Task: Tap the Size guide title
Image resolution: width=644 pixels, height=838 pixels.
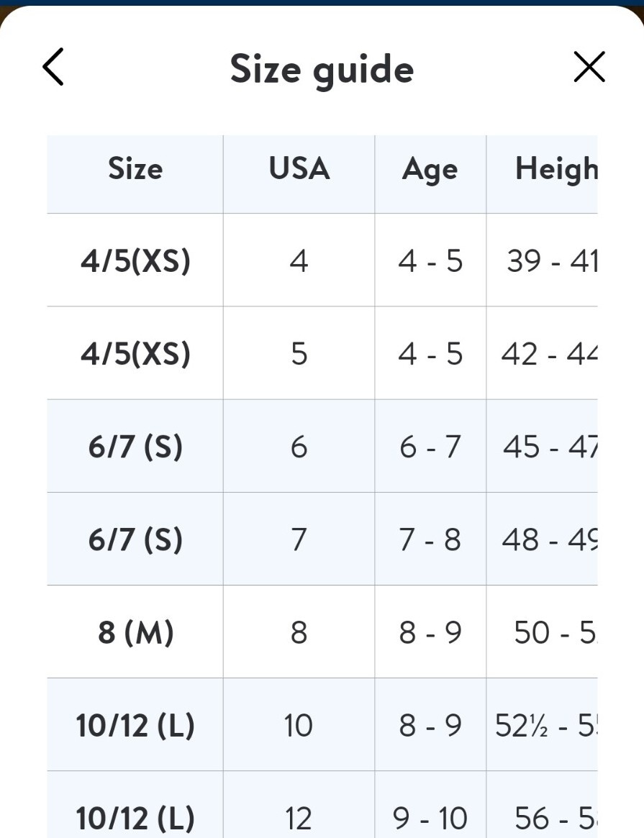Action: [x=322, y=70]
